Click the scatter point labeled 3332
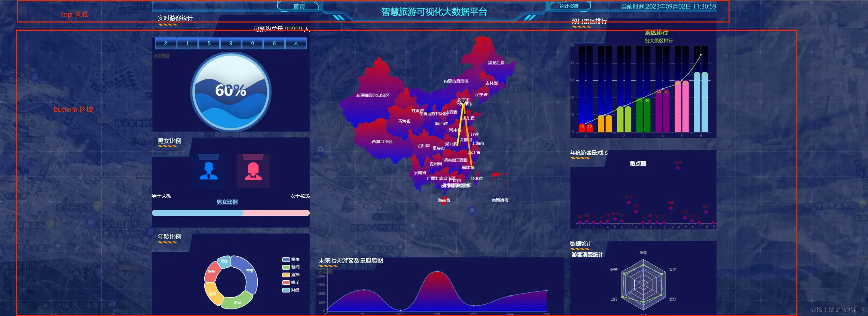 [678, 168]
